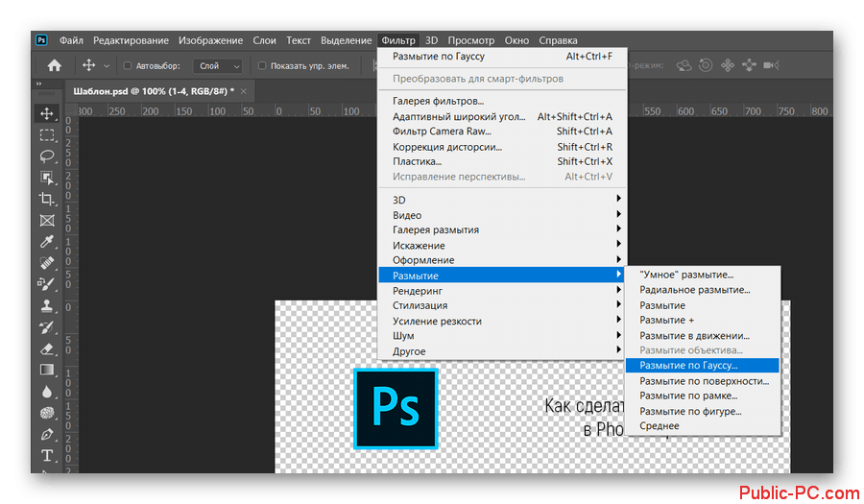The image size is (864, 504).
Task: Expand the Другое submenu
Action: (502, 350)
